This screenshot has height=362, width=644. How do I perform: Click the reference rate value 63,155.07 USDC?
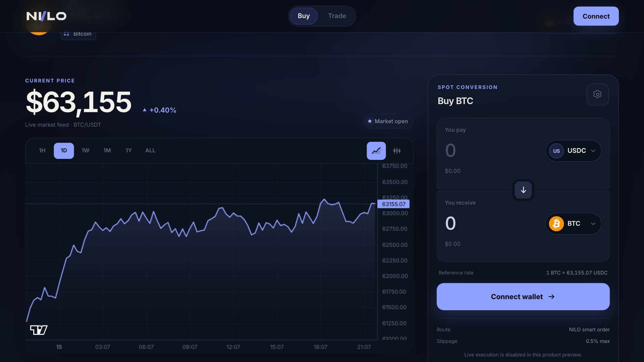point(577,273)
